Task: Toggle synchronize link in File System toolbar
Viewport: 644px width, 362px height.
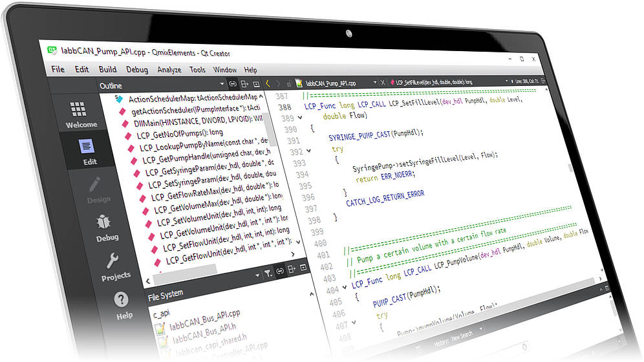Action: point(280,272)
